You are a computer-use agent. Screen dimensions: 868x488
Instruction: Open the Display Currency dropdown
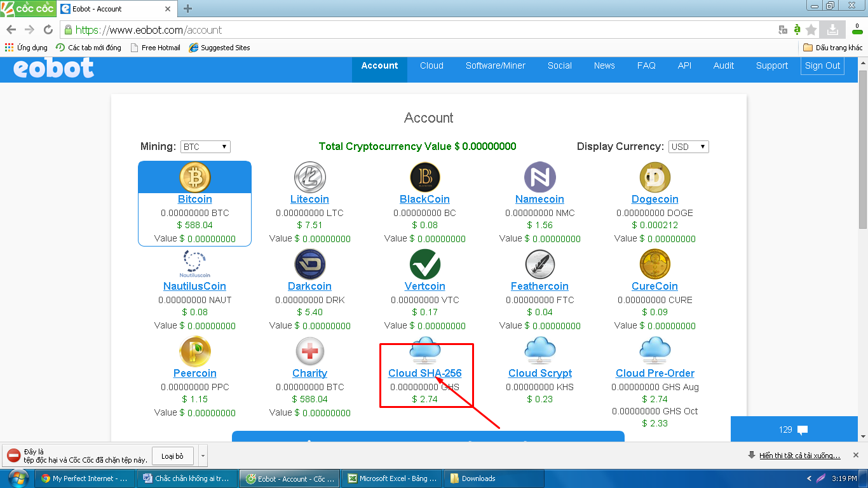tap(689, 147)
